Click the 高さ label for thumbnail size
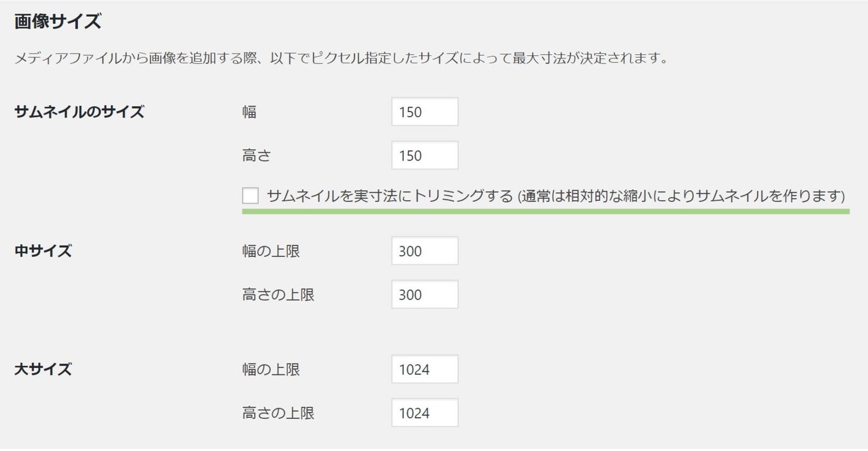 pos(256,156)
